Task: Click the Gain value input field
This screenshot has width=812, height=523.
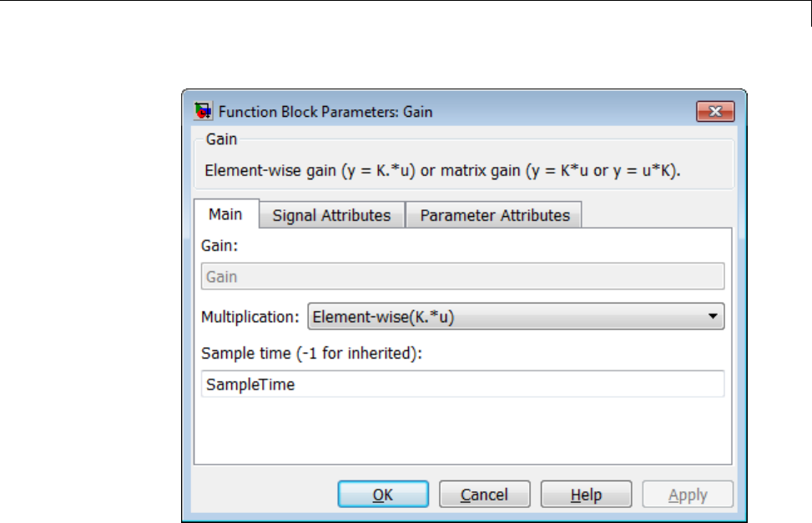Action: click(x=462, y=276)
